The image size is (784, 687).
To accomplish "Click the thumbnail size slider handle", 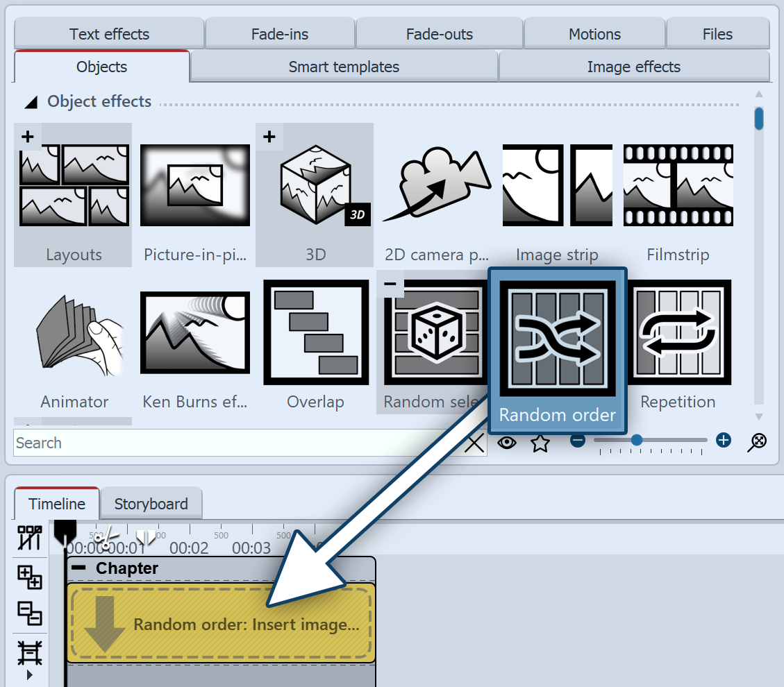I will click(x=636, y=440).
